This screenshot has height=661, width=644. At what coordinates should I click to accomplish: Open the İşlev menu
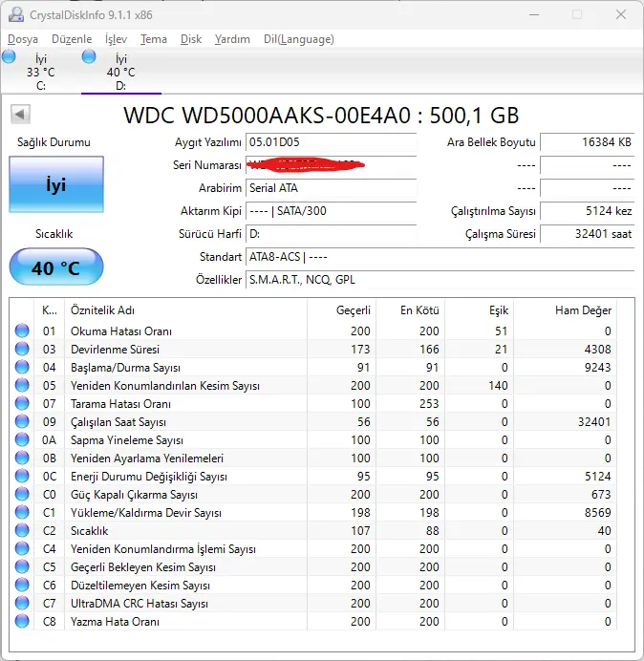(116, 39)
